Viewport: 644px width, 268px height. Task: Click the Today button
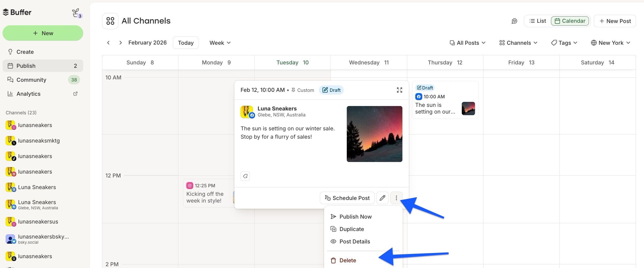click(x=186, y=43)
